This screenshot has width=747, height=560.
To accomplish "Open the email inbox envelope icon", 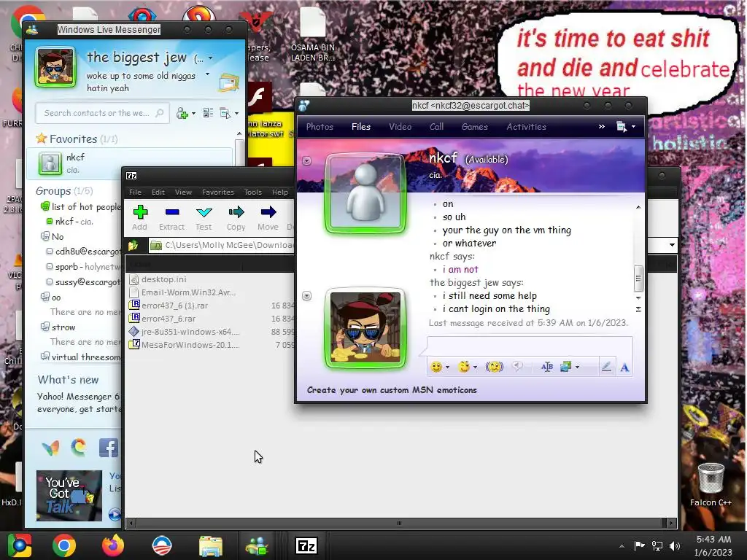I will 228,83.
